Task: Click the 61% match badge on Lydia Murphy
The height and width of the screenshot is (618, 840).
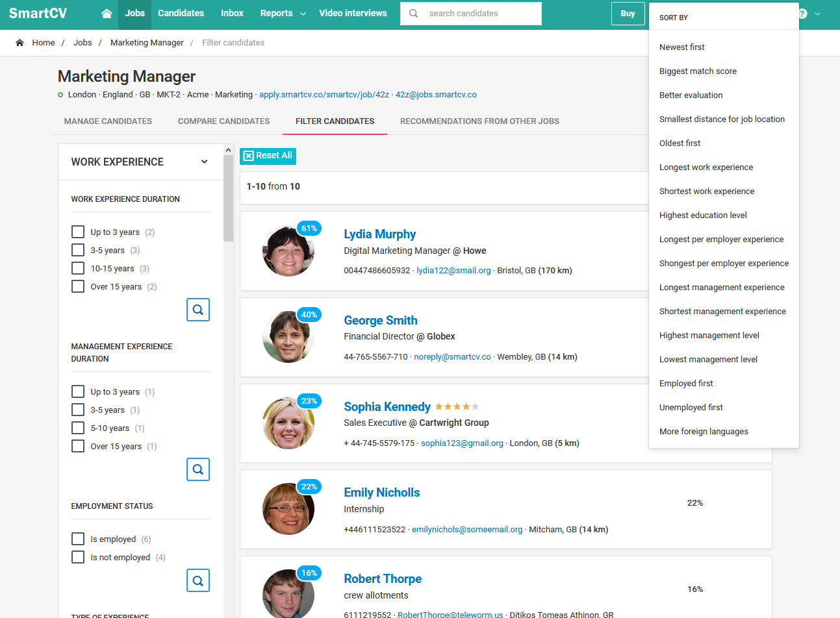Action: (309, 229)
